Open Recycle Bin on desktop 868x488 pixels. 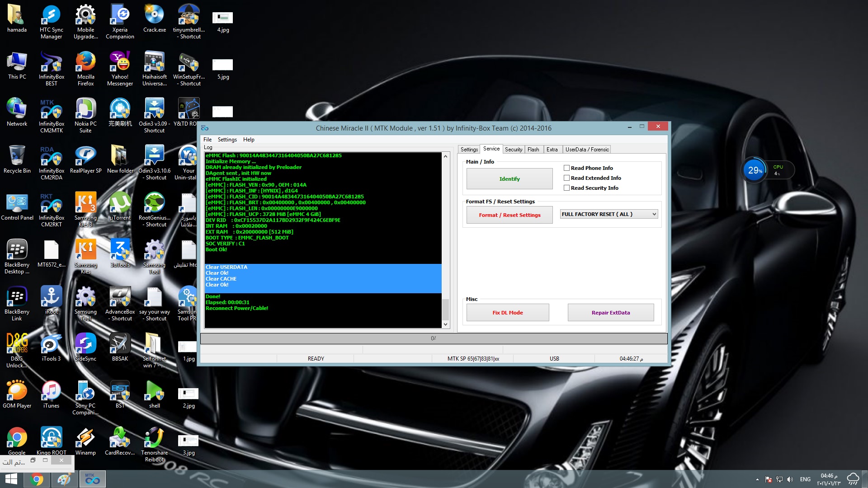17,160
